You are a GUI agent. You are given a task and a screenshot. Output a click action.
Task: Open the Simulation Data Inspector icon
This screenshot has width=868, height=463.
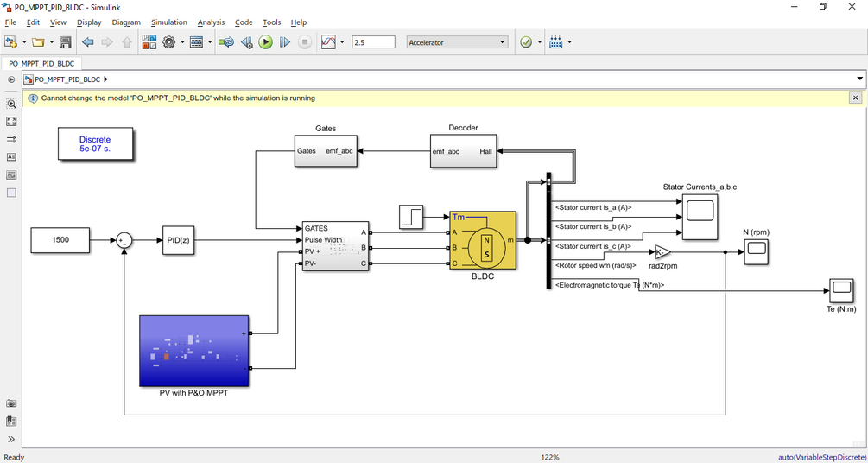[x=329, y=42]
